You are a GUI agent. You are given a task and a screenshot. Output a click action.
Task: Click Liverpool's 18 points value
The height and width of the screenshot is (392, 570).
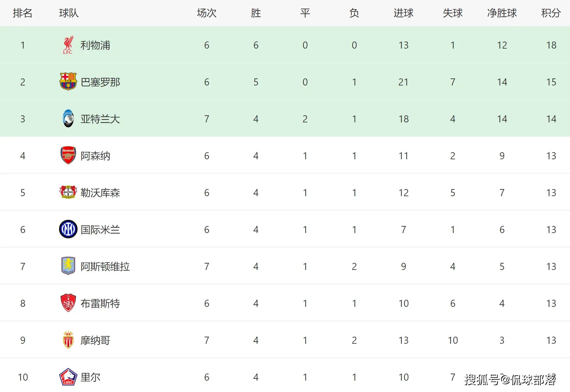[551, 45]
